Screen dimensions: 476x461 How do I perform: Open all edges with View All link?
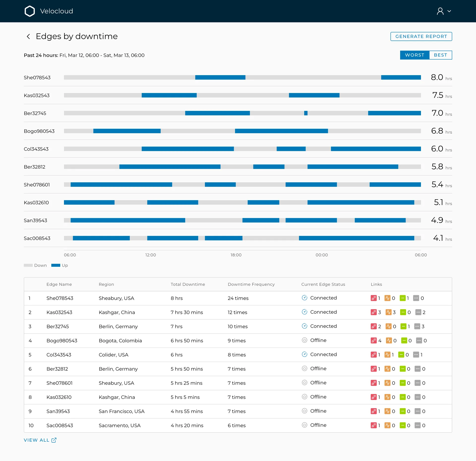36,440
